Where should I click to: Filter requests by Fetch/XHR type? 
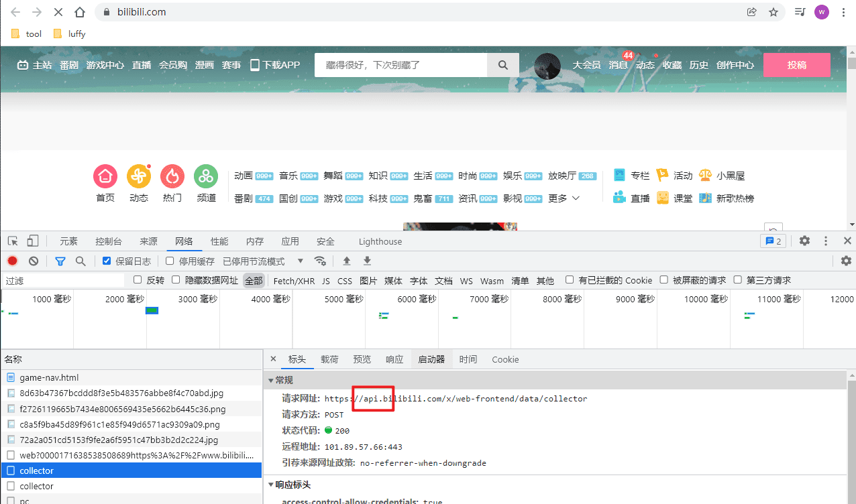point(294,280)
